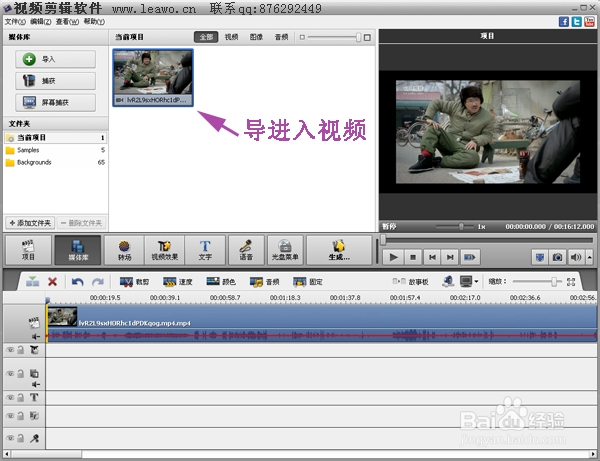Switch media filter to 音频
600x461 pixels.
[281, 37]
